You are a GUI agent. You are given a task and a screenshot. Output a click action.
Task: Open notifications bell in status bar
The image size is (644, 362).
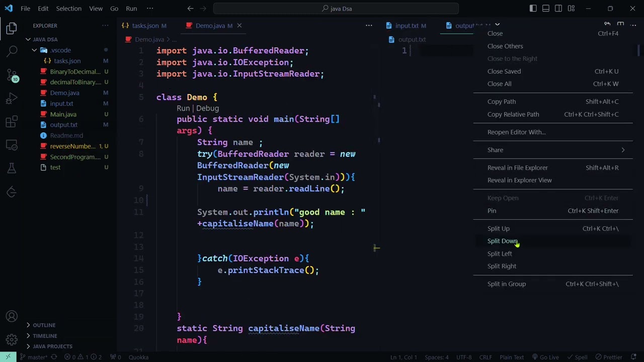click(x=634, y=357)
